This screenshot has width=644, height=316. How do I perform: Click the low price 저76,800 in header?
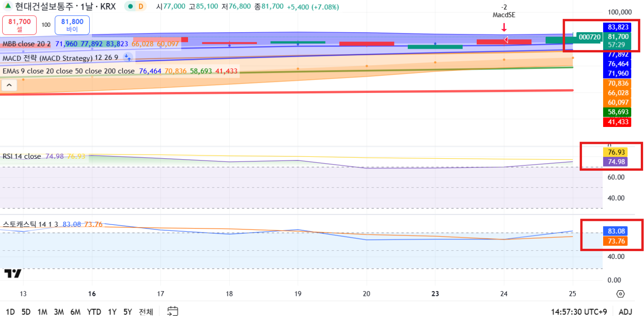(x=236, y=7)
